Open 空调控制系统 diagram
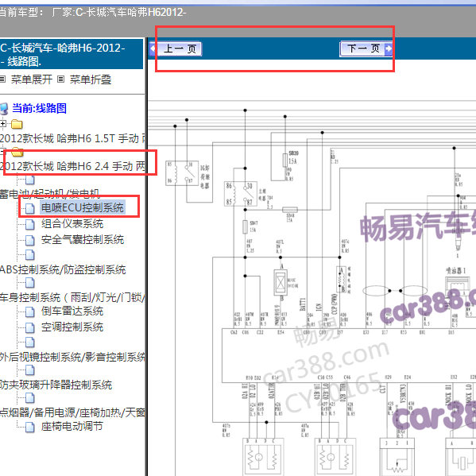Screen dimensions: 476x476 72,327
